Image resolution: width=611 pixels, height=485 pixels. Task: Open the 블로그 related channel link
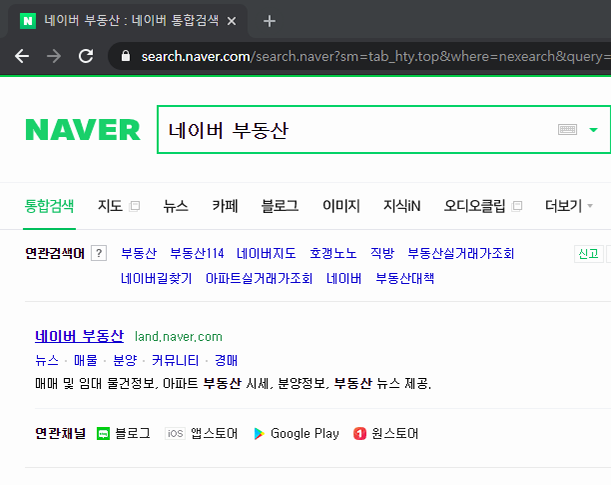(x=132, y=433)
